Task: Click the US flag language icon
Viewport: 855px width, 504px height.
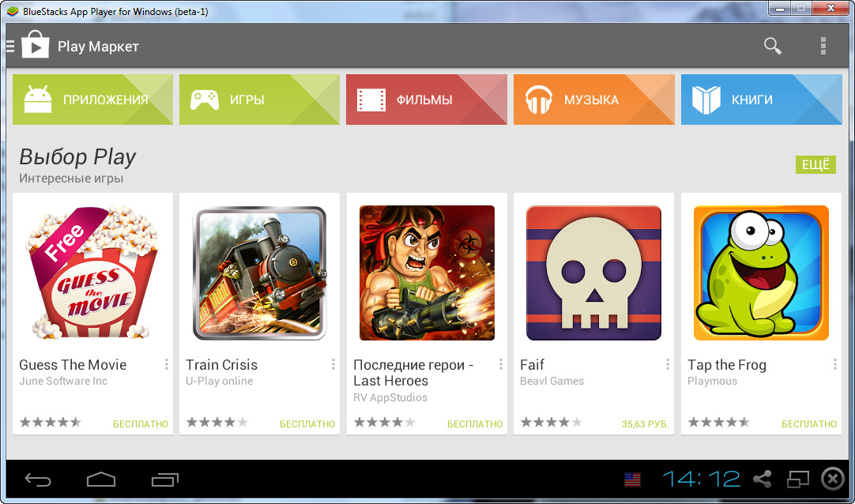Action: [x=632, y=480]
